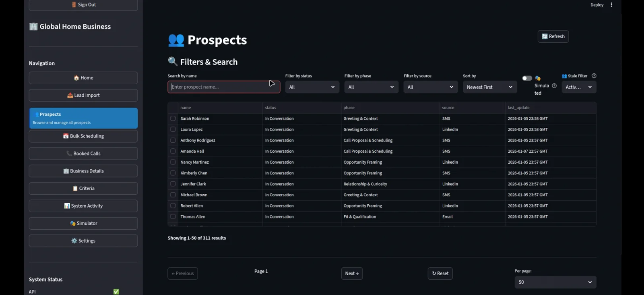
Task: Click Robert Allen's LinkedIn source cell
Action: [473, 206]
